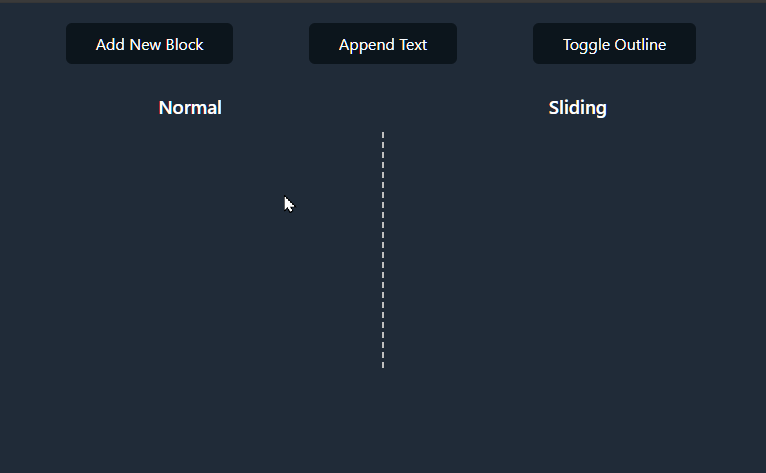Click the empty area below Sliding heading

pyautogui.click(x=576, y=249)
